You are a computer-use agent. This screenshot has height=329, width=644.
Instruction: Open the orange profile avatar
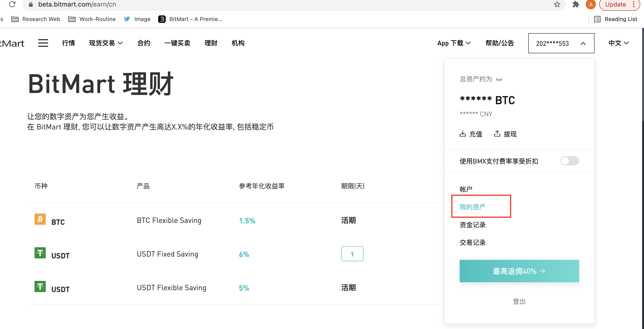[x=591, y=4]
